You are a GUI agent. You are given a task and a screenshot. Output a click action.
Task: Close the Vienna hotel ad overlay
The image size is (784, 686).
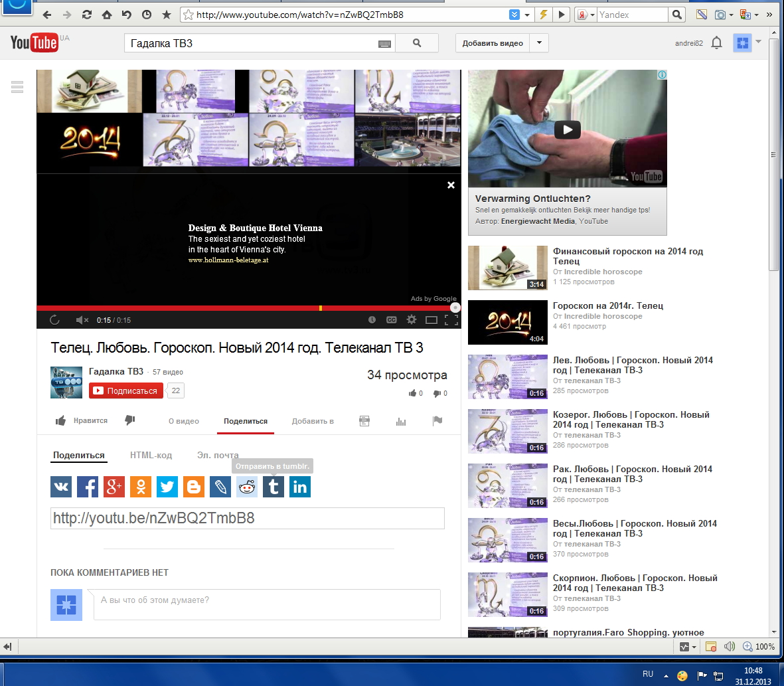tap(451, 185)
